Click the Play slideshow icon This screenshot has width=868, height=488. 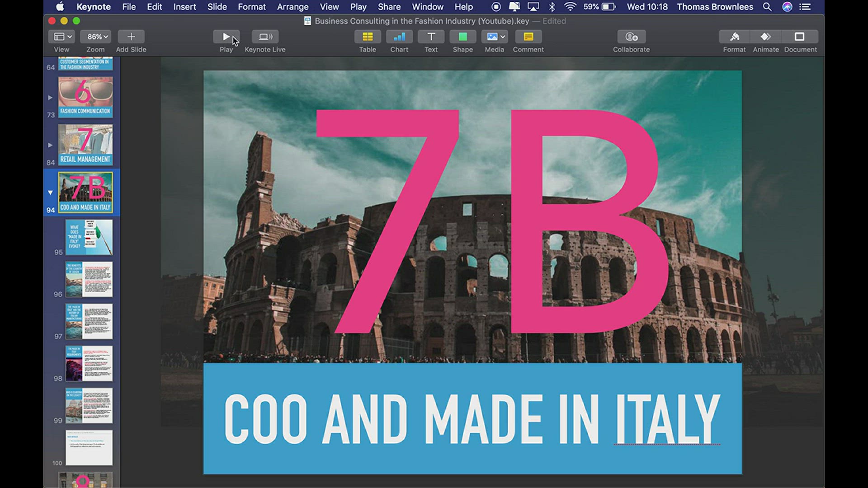pos(226,37)
